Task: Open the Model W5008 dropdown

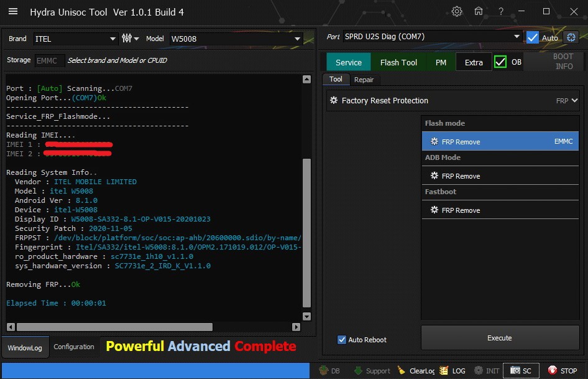Action: (236, 39)
